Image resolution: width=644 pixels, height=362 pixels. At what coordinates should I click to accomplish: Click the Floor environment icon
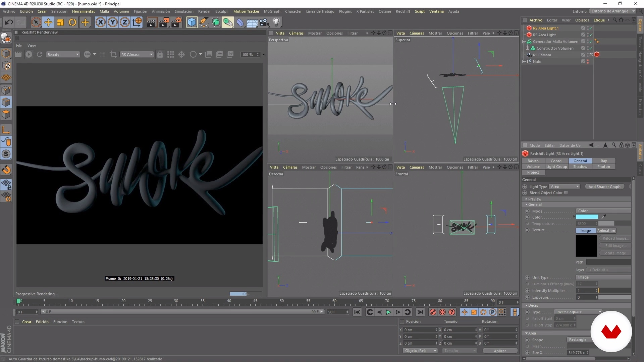coord(252,22)
